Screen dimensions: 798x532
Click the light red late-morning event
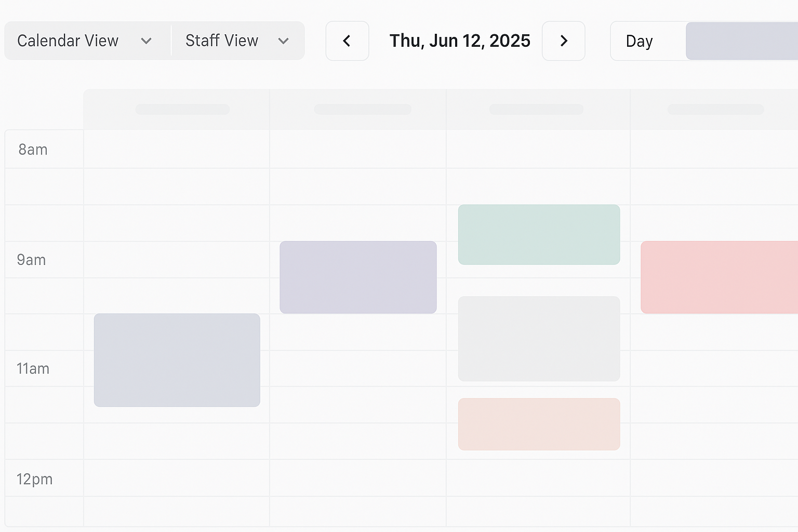point(538,424)
